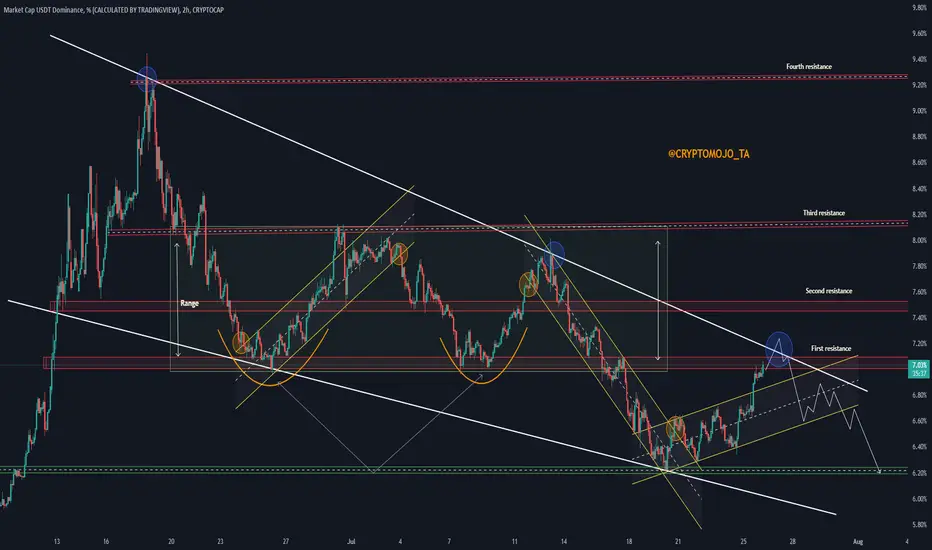Click the 6.80% price axis value
Image resolution: width=932 pixels, height=550 pixels.
point(919,395)
